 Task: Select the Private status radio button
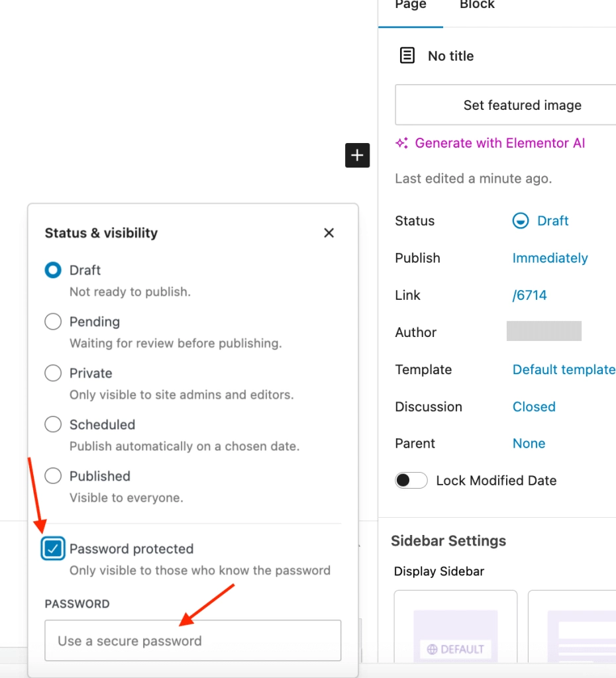tap(53, 373)
